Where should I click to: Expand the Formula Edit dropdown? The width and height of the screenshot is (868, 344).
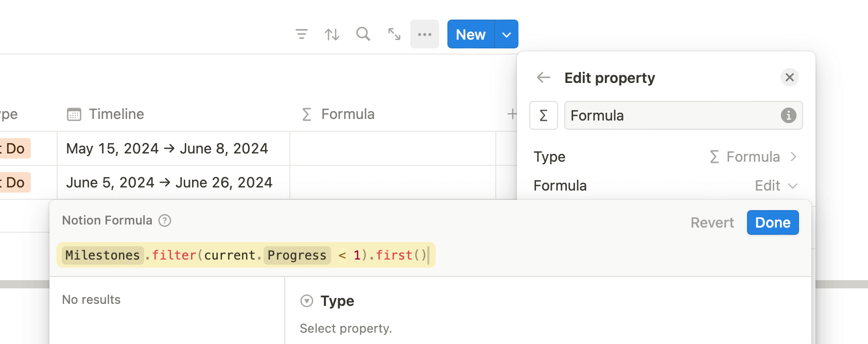(x=775, y=185)
